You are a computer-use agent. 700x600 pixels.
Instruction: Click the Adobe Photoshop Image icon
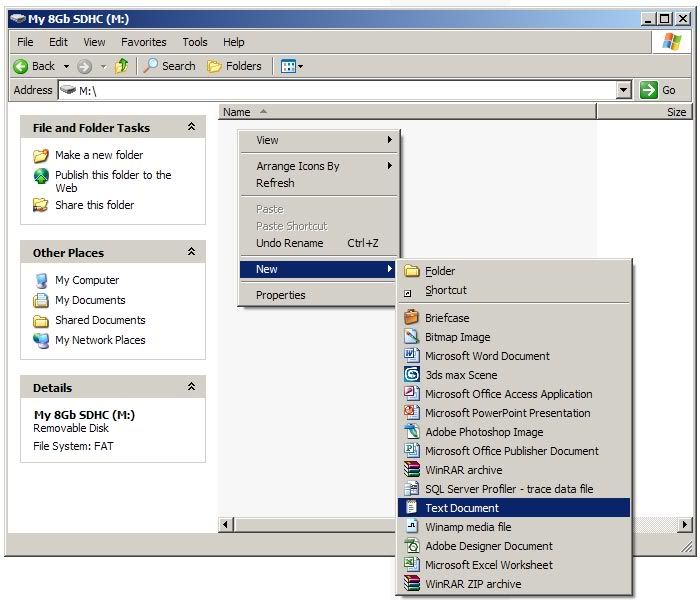[412, 431]
